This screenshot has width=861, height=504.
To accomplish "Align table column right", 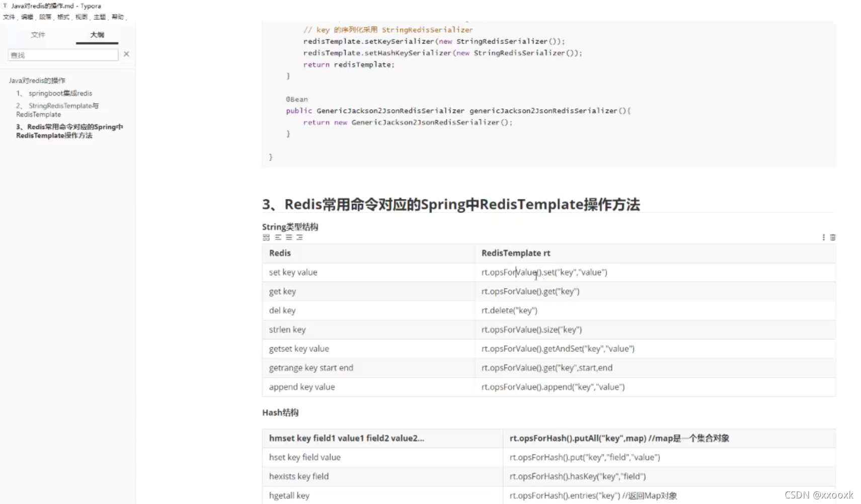I will click(299, 237).
